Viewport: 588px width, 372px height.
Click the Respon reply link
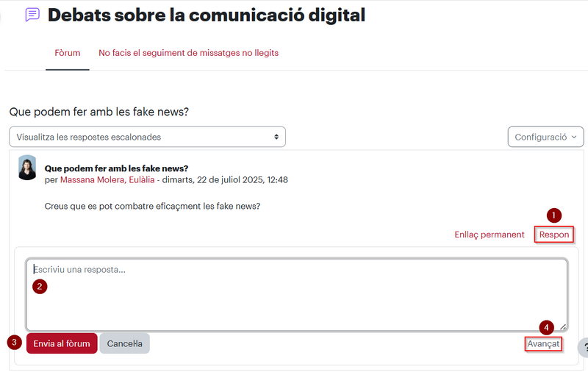[554, 235]
